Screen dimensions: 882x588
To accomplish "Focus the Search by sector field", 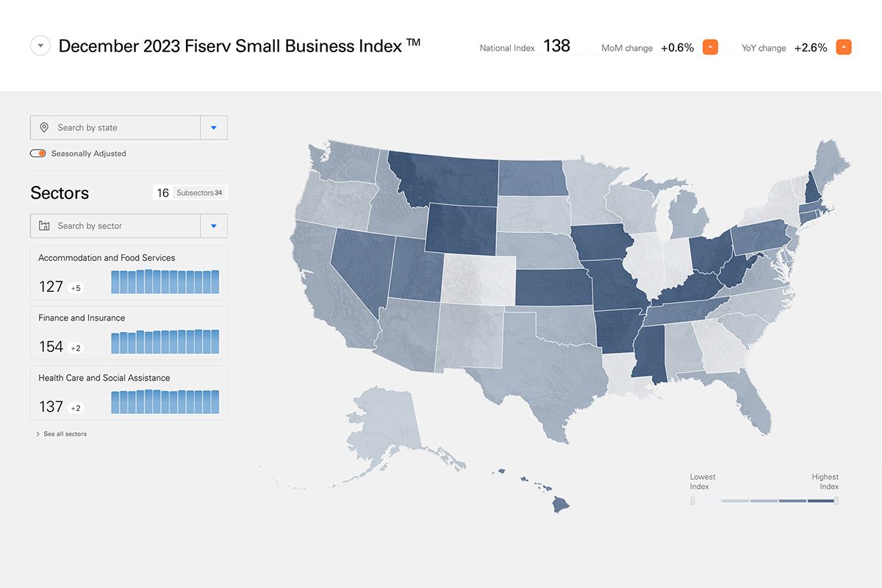I will [x=115, y=226].
